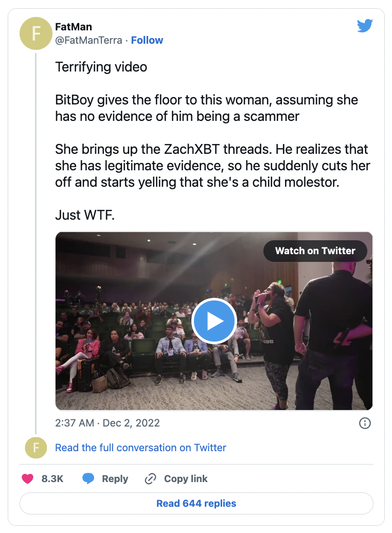Click the small F avatar beside conversation link
This screenshot has height=533, width=392.
[36, 448]
